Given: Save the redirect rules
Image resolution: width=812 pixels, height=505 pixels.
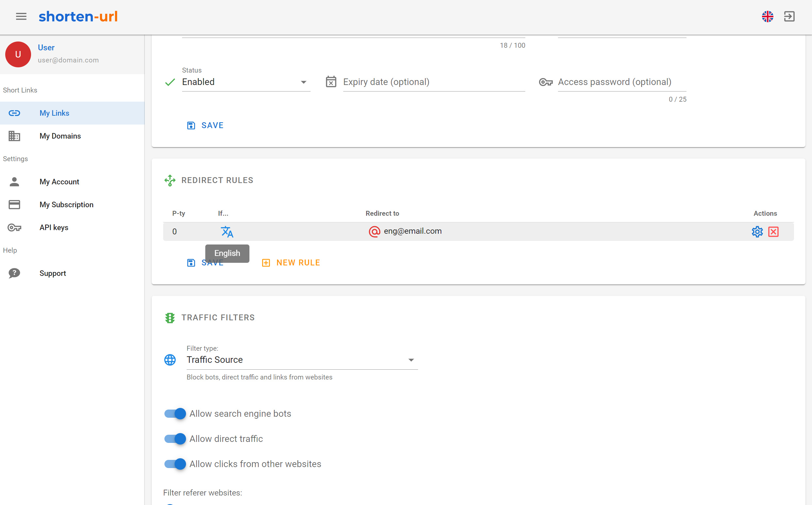Looking at the screenshot, I should pyautogui.click(x=205, y=262).
